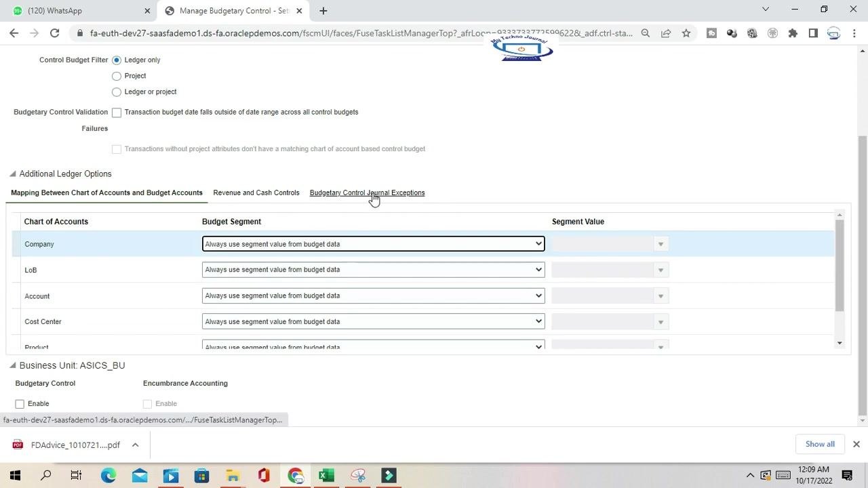The height and width of the screenshot is (488, 868).
Task: Open a new browser tab
Action: pos(323,11)
